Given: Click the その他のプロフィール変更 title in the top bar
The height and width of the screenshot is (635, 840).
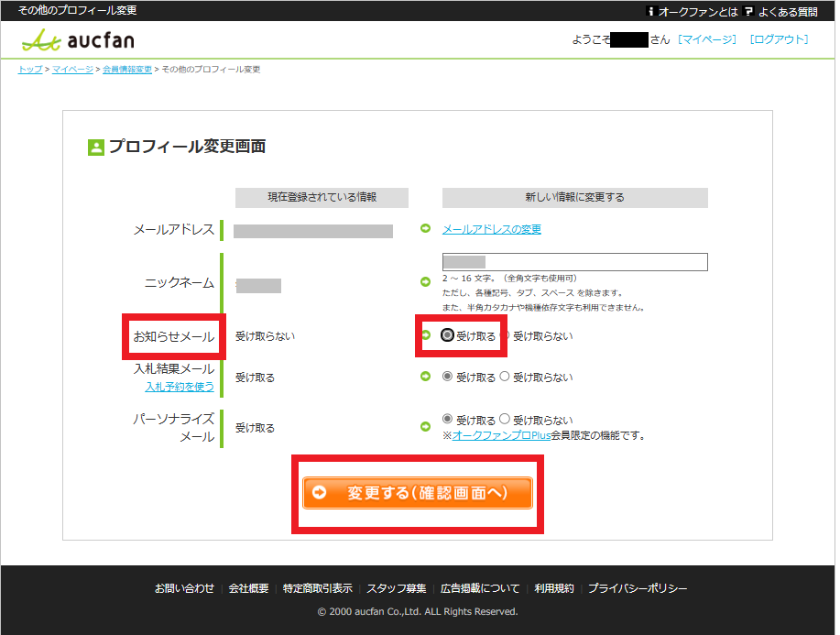Looking at the screenshot, I should click(x=77, y=10).
